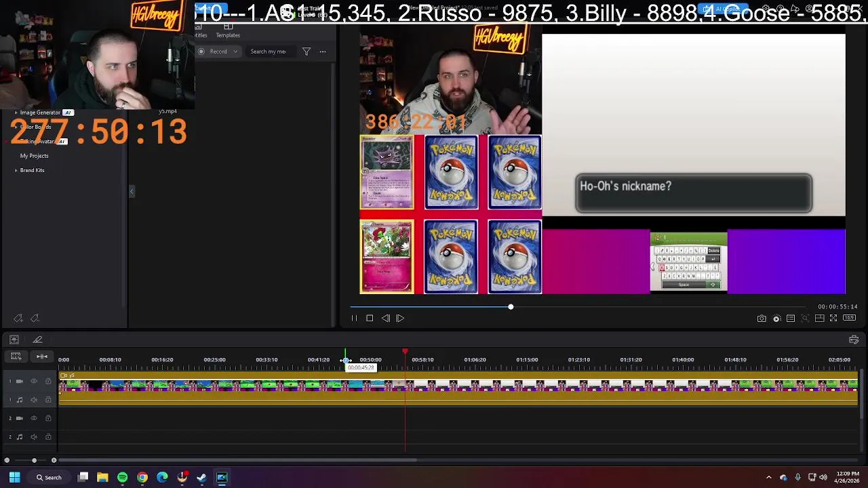Click the video track 1 camera icon

pyautogui.click(x=19, y=381)
